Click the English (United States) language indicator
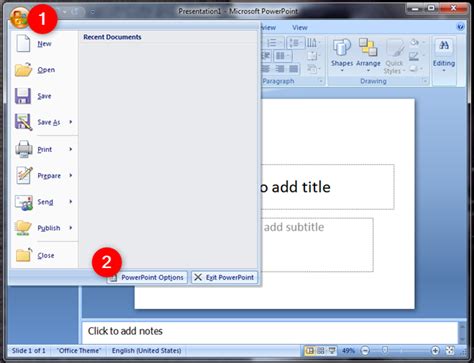Screen dimensions: 474x363 pyautogui.click(x=147, y=351)
